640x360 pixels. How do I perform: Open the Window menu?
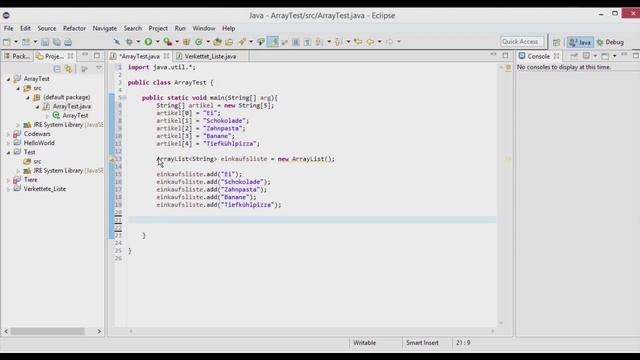pos(204,28)
